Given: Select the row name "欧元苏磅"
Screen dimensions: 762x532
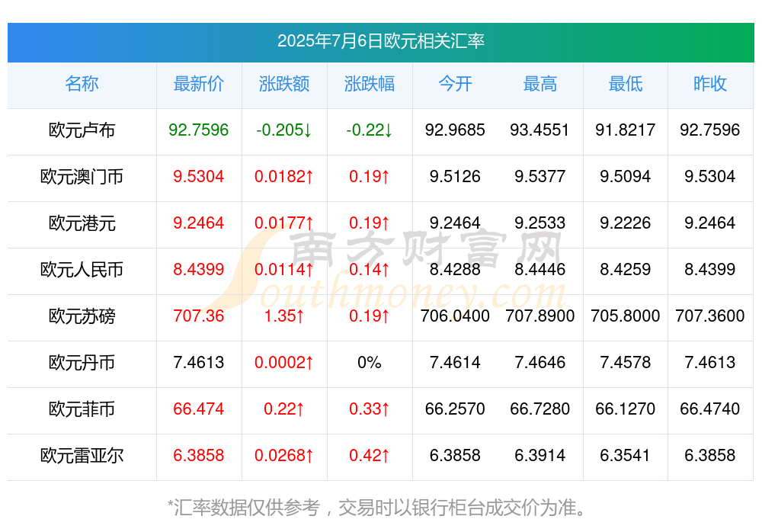Looking at the screenshot, I should [82, 316].
